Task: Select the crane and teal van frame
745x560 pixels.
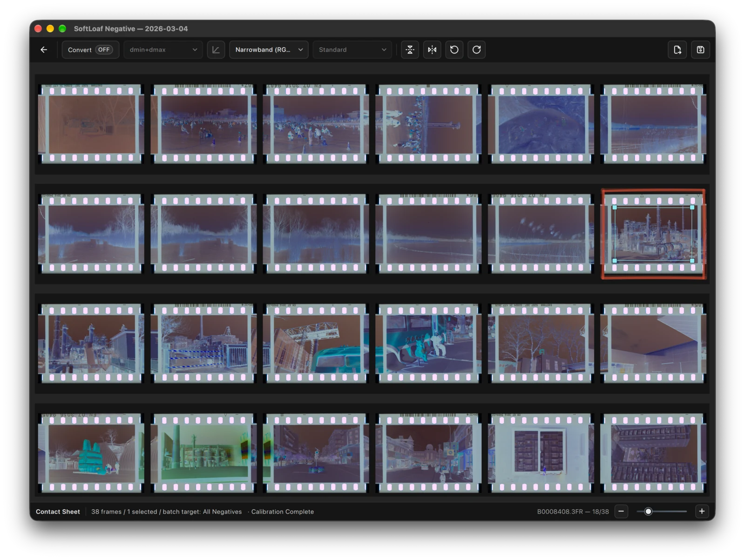Action: (316, 344)
